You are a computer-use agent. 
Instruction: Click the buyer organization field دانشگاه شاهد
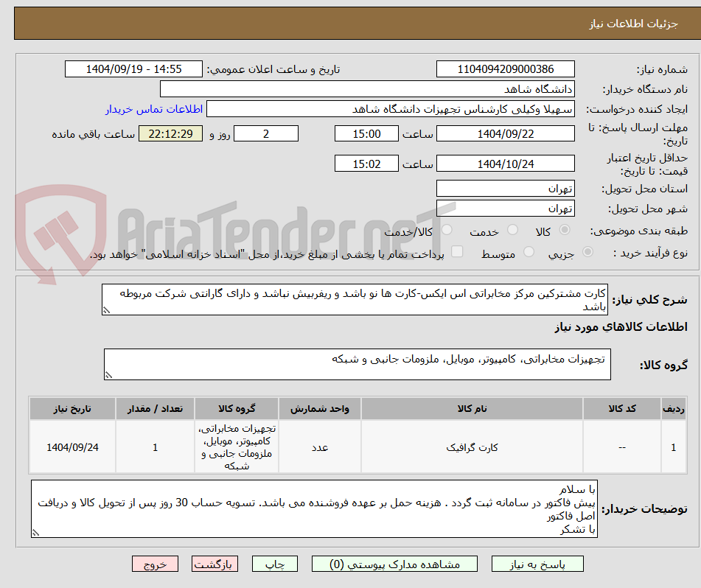[367, 89]
